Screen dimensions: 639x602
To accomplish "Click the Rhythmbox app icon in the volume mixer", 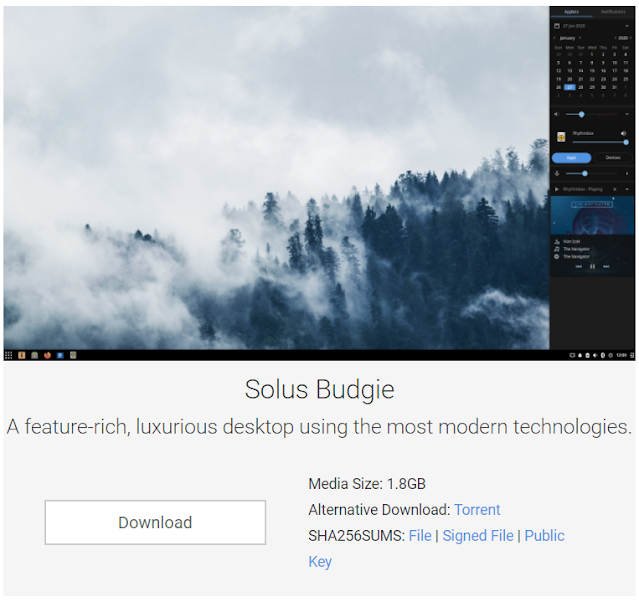I will click(x=561, y=137).
